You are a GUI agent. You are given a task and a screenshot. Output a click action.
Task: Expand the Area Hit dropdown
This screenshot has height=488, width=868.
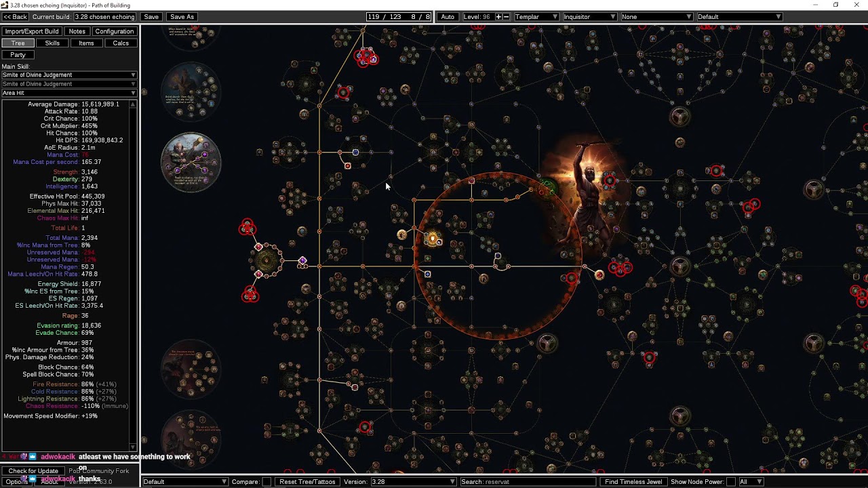click(68, 93)
